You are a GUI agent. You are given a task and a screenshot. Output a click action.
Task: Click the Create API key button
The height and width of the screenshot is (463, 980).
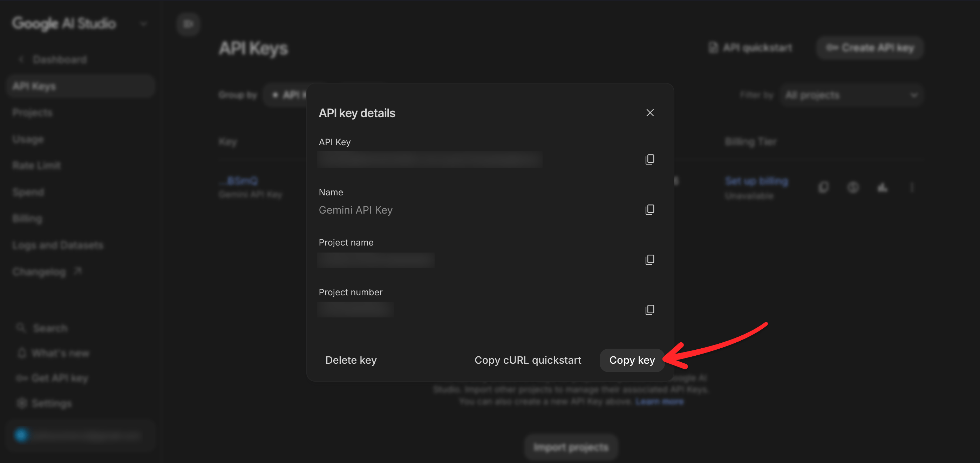pyautogui.click(x=870, y=48)
